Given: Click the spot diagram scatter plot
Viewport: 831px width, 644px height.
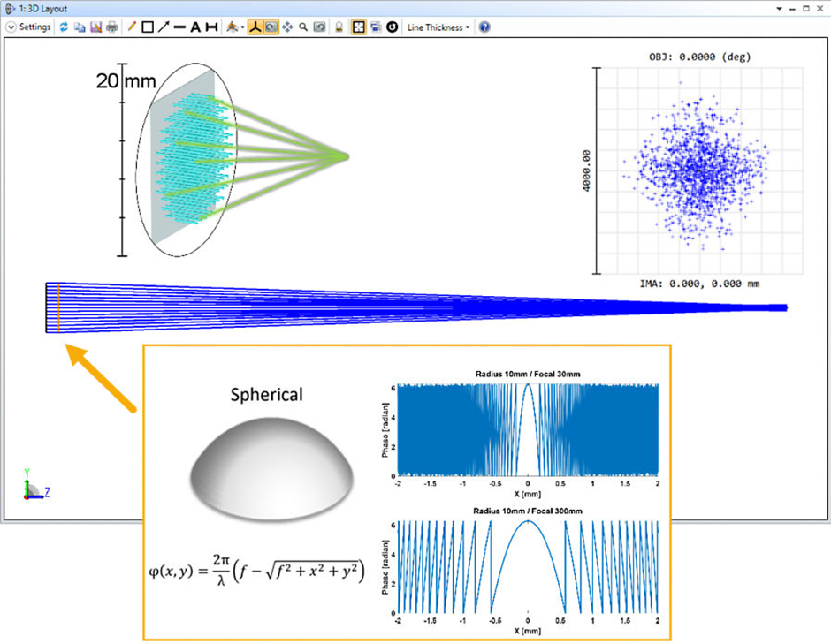Looking at the screenshot, I should (699, 171).
